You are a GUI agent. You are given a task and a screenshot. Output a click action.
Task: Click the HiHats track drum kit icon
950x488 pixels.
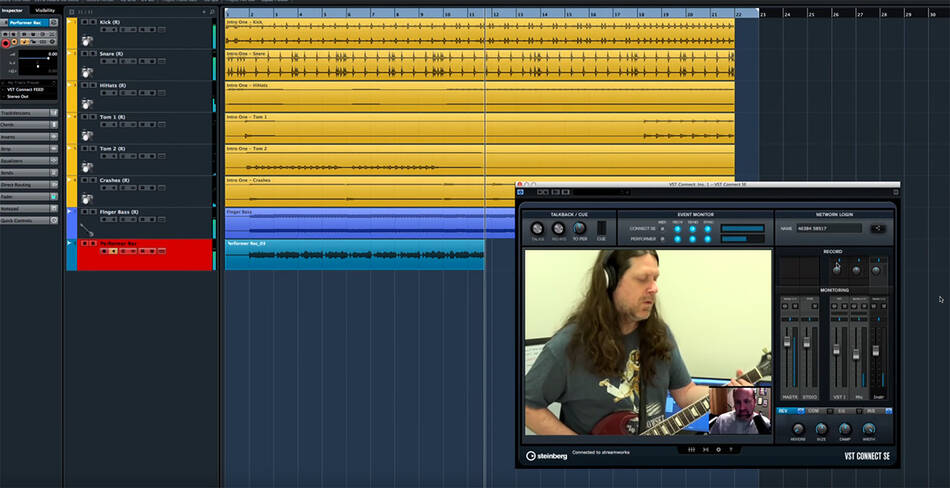click(87, 104)
